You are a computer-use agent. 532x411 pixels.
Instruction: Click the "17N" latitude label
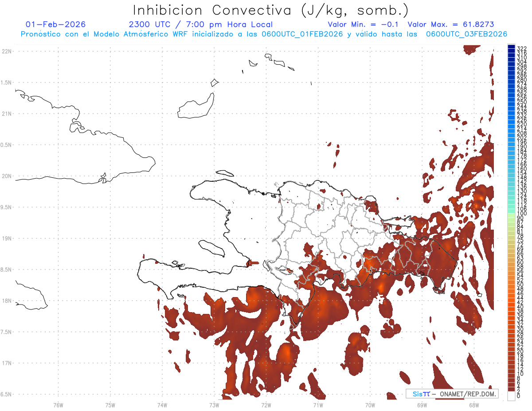[x=6, y=363]
